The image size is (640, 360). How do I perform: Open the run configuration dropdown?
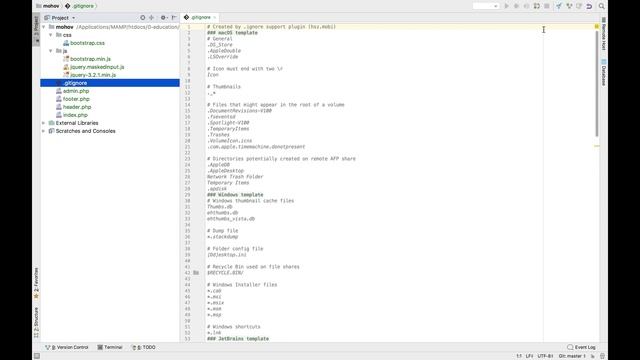[486, 6]
